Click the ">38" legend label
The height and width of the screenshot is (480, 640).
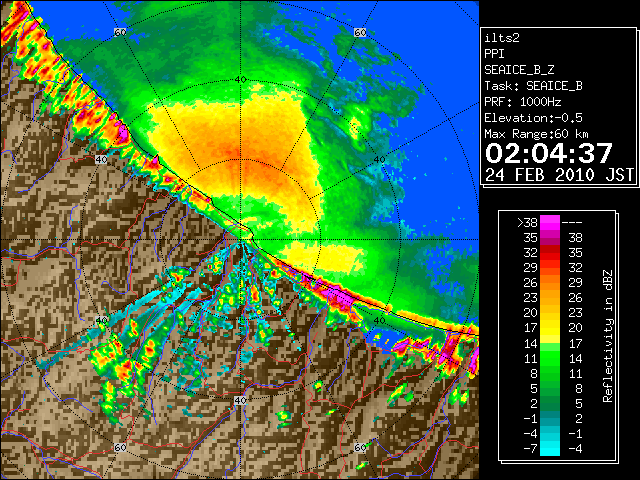point(527,223)
